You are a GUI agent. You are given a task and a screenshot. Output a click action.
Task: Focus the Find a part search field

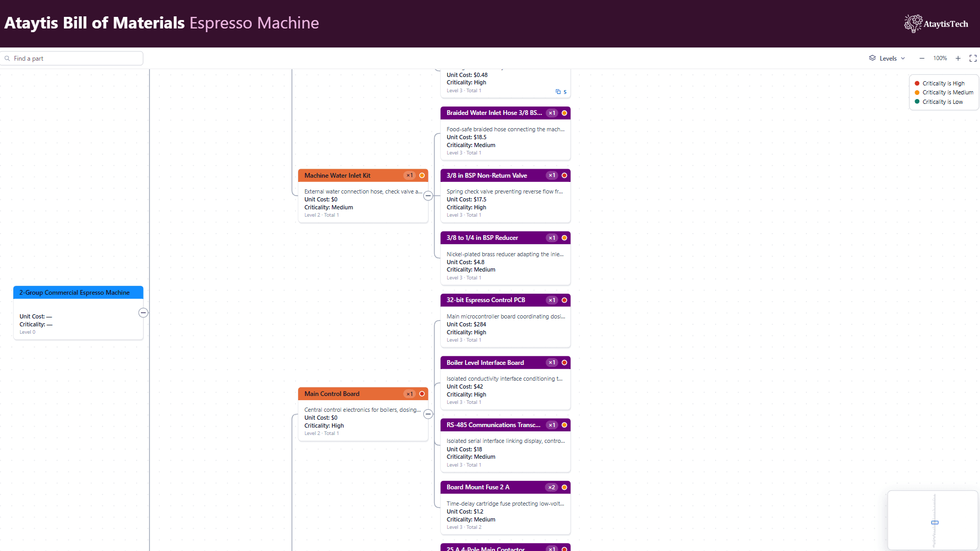coord(72,59)
